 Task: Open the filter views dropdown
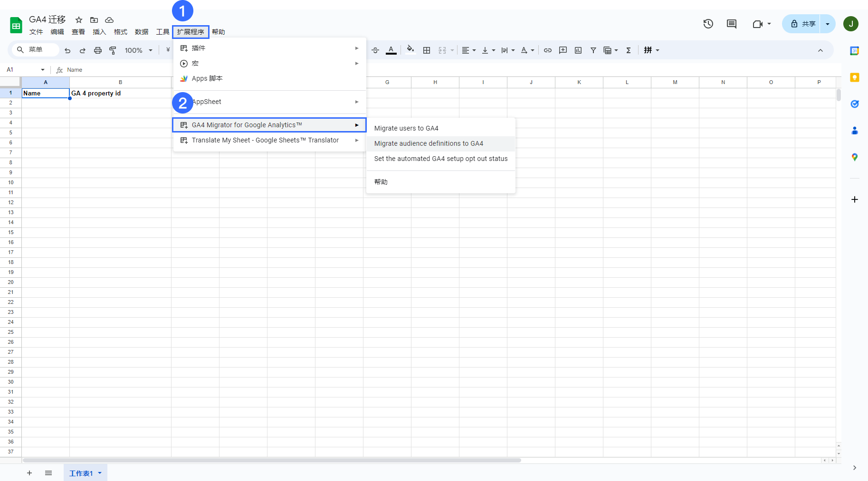610,50
